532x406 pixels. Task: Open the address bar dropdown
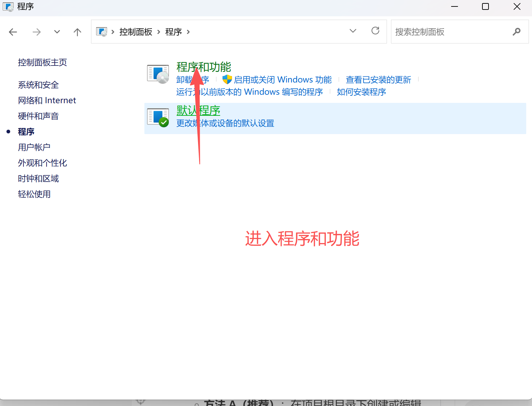click(353, 31)
